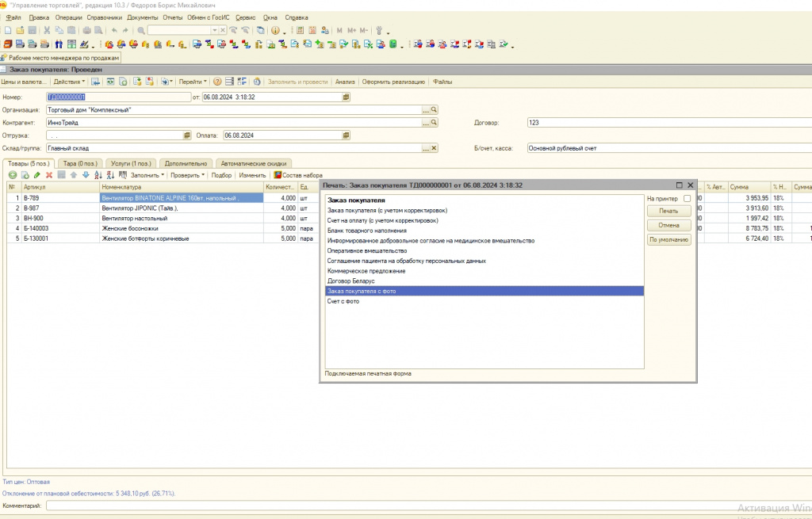
Task: Open the Справочники menu
Action: (x=104, y=17)
